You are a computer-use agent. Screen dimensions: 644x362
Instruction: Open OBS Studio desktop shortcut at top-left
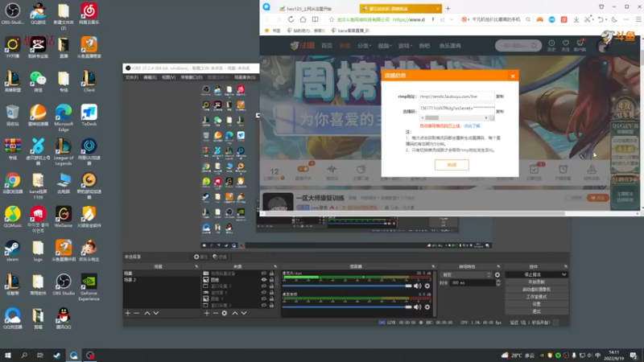click(x=13, y=13)
